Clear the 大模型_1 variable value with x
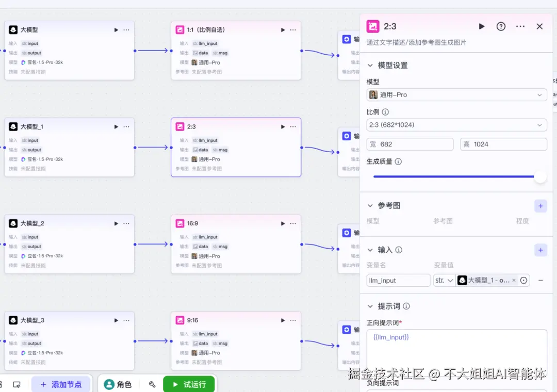557x392 pixels. pos(514,281)
